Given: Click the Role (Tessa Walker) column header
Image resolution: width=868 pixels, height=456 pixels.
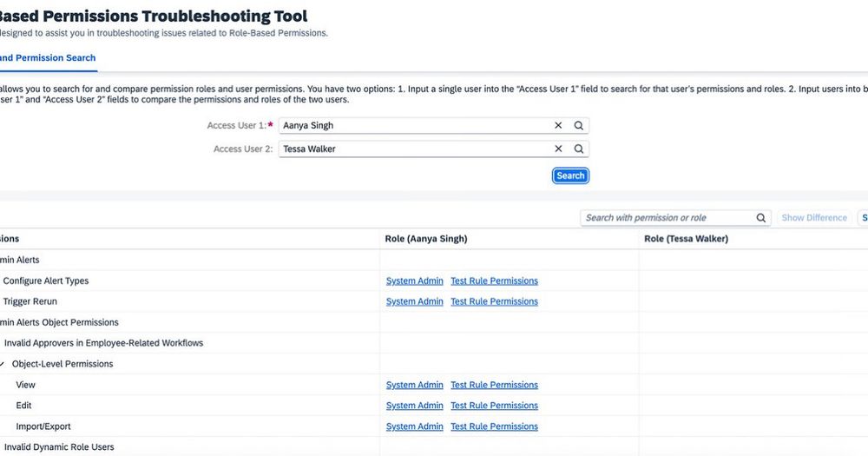Looking at the screenshot, I should (686, 239).
